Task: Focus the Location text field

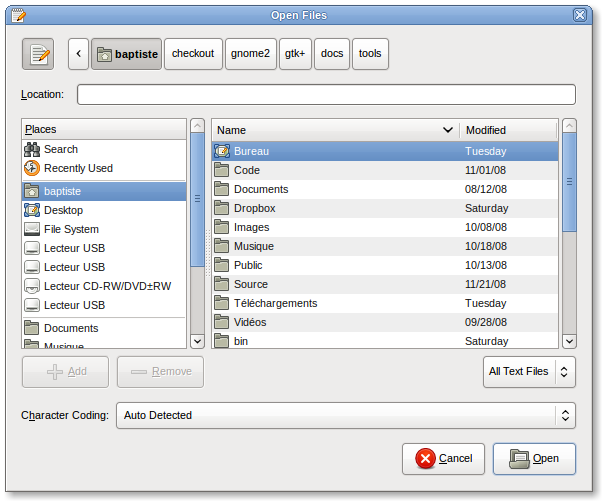Action: pyautogui.click(x=326, y=94)
